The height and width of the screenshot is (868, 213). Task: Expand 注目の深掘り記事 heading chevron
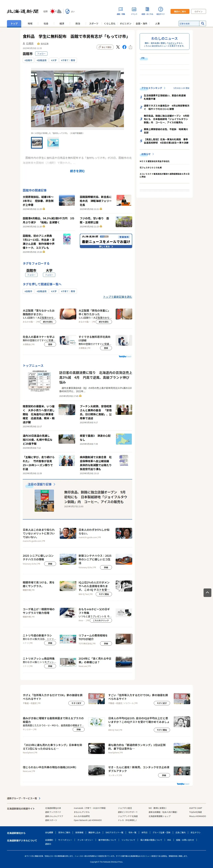click(x=54, y=484)
